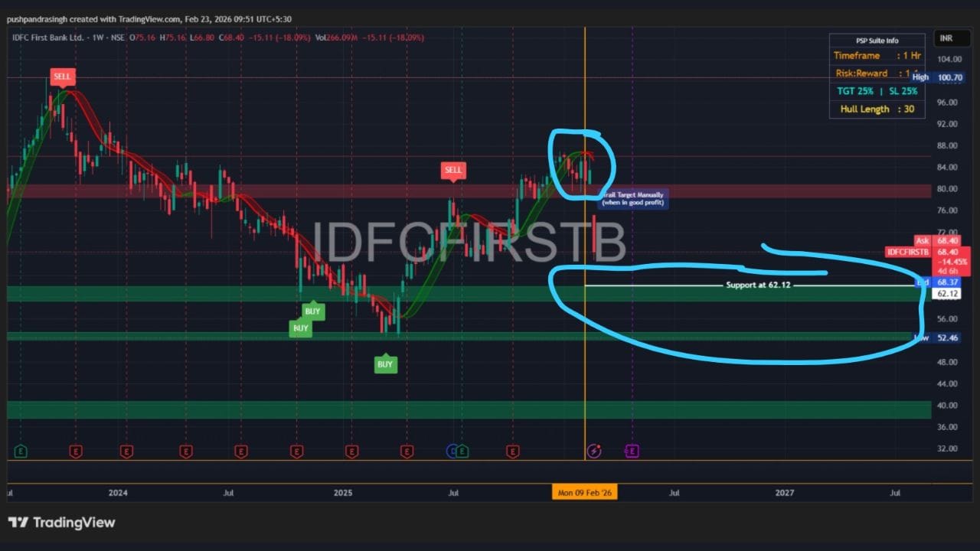Screen dimensions: 980x551
Task: Select the red resistance zone near 80
Action: [306, 191]
